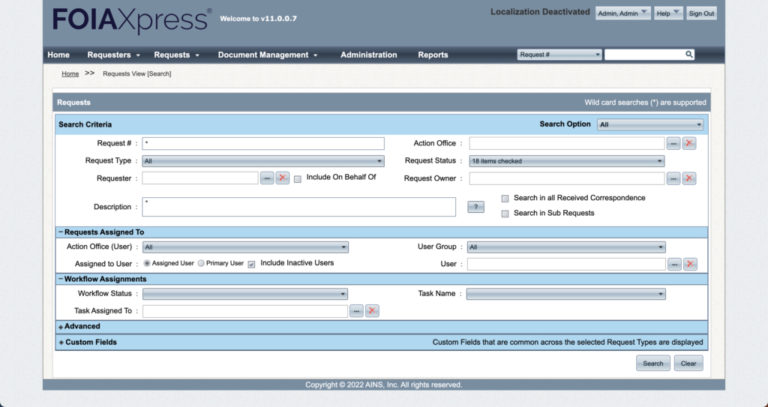The width and height of the screenshot is (768, 407).
Task: Open the Requester lookup (...) icon
Action: [267, 178]
